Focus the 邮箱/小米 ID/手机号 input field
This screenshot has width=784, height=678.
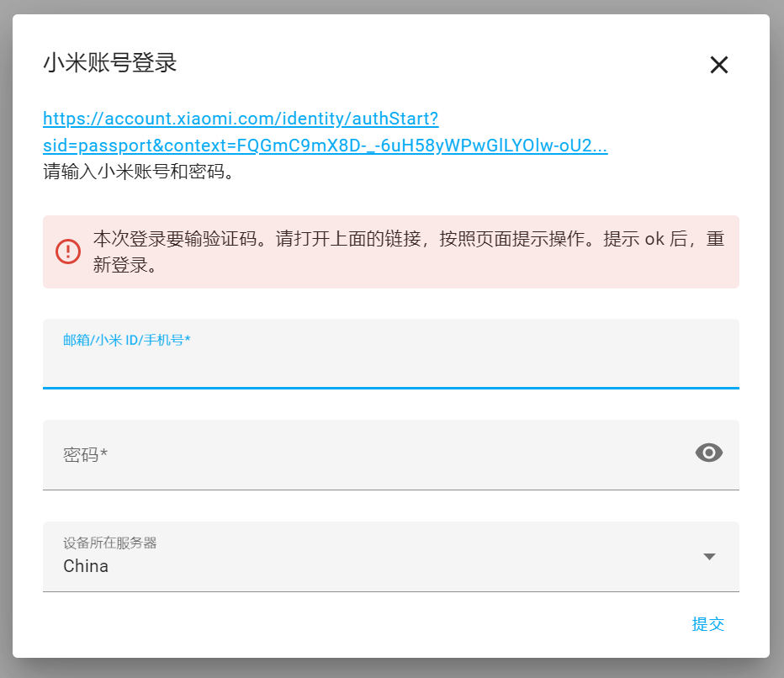[391, 354]
